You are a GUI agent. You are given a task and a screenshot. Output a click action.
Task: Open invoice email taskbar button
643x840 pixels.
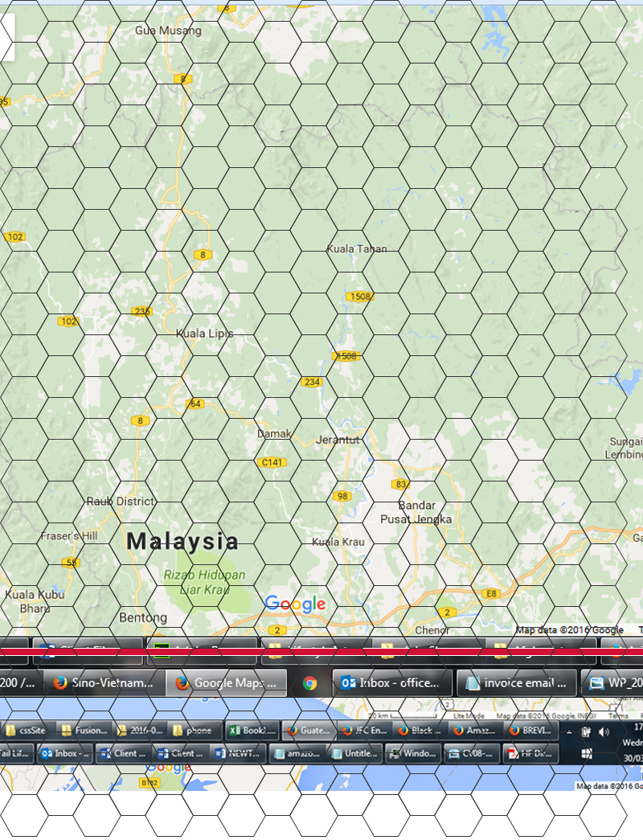(517, 682)
